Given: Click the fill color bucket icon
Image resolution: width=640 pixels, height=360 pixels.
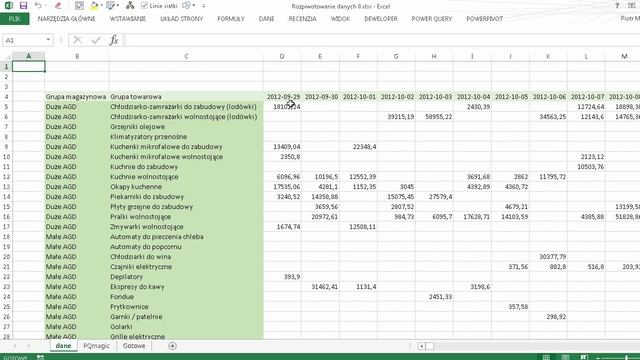Looking at the screenshot, I should pyautogui.click(x=94, y=6).
